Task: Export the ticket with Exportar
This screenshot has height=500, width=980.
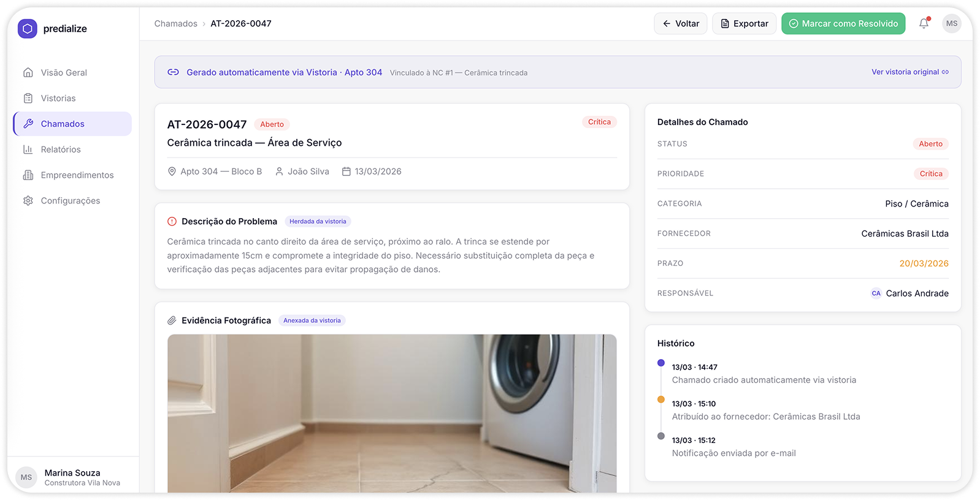Action: pos(744,23)
